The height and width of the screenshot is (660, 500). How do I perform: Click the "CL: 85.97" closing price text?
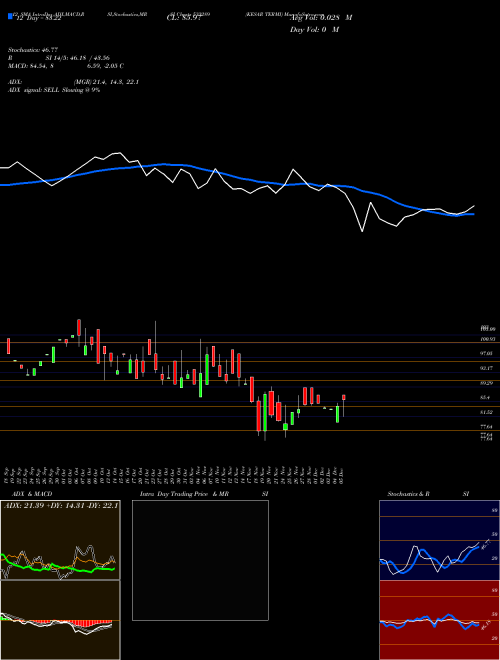pyautogui.click(x=184, y=18)
